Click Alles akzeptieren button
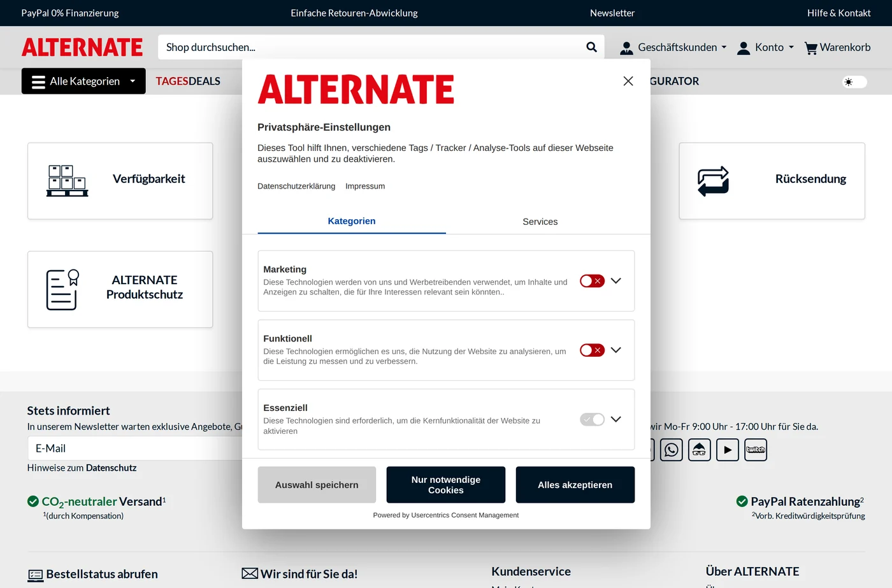This screenshot has width=892, height=588. [x=575, y=485]
